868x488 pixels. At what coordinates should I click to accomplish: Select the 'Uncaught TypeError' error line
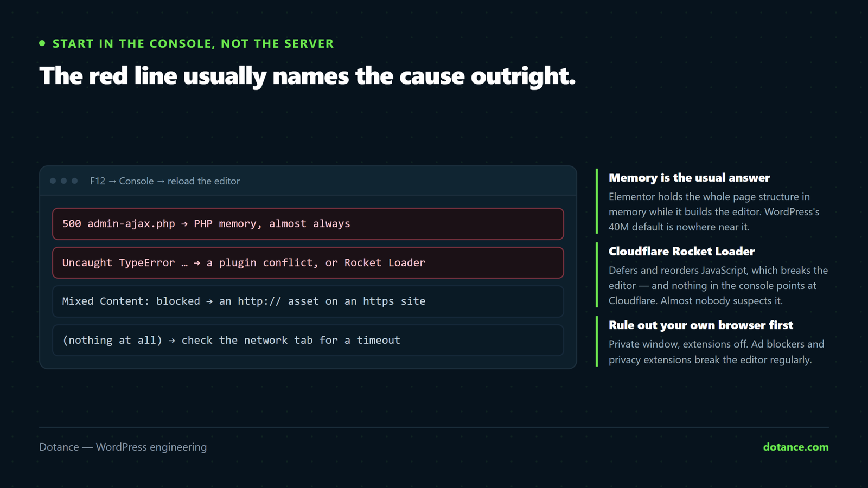308,263
